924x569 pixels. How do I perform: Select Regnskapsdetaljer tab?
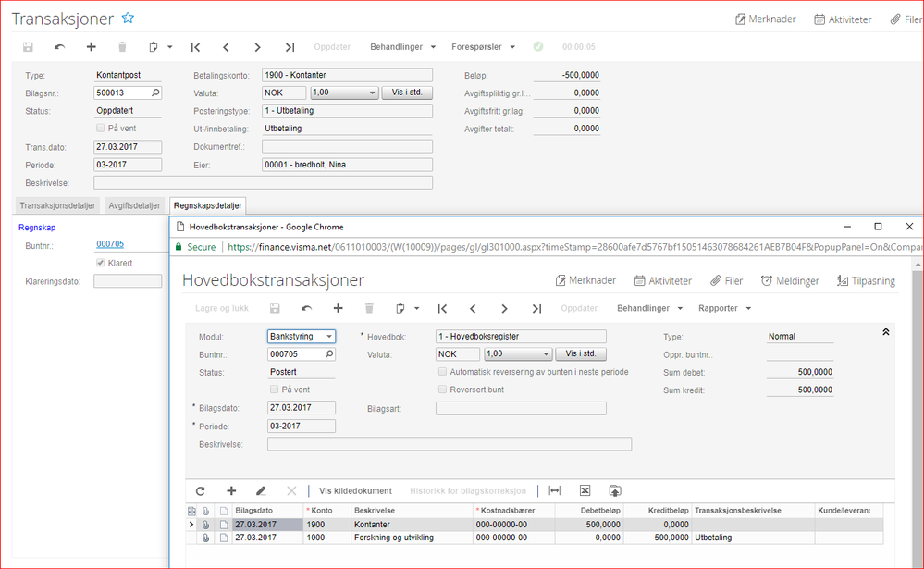click(x=207, y=205)
